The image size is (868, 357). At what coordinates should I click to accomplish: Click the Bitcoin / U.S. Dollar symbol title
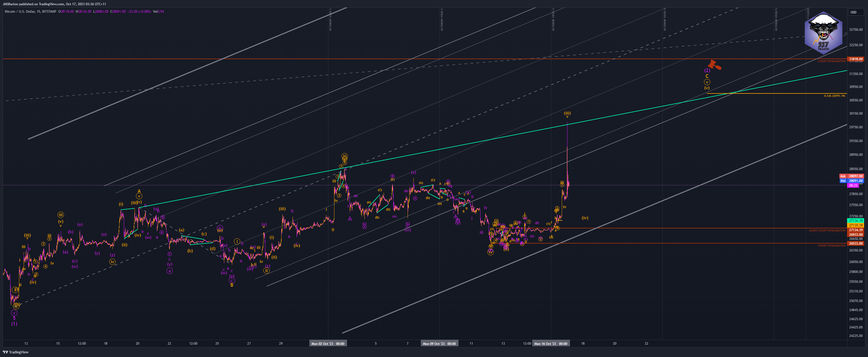pos(30,12)
